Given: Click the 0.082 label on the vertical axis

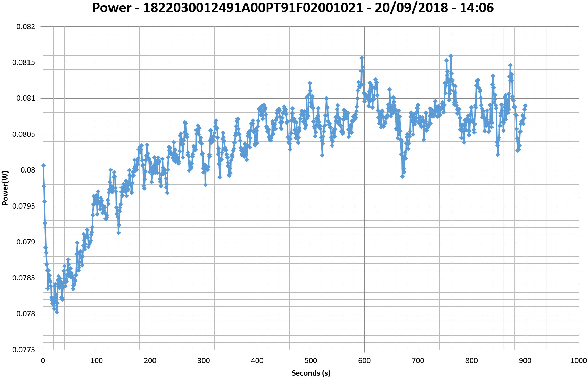Looking at the screenshot, I should point(26,27).
